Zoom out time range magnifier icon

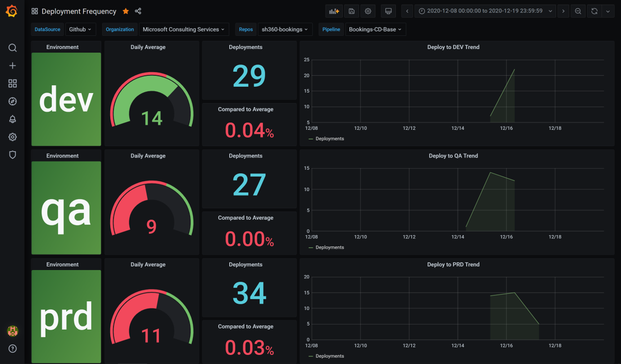click(x=578, y=11)
